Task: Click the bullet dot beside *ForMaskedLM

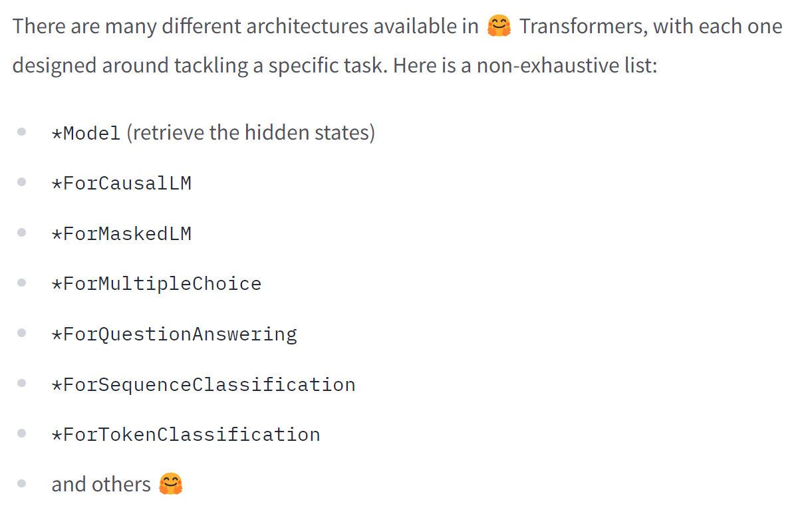Action: point(22,233)
